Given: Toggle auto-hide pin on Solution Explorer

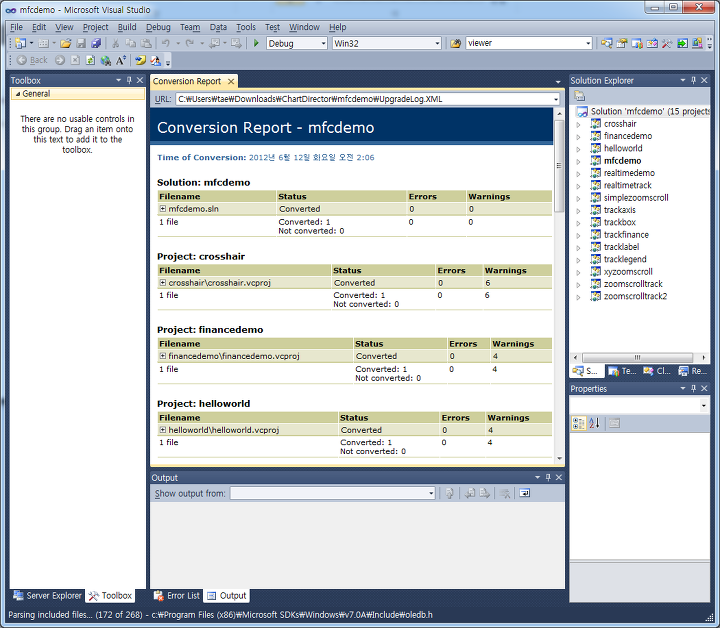Looking at the screenshot, I should pos(693,80).
